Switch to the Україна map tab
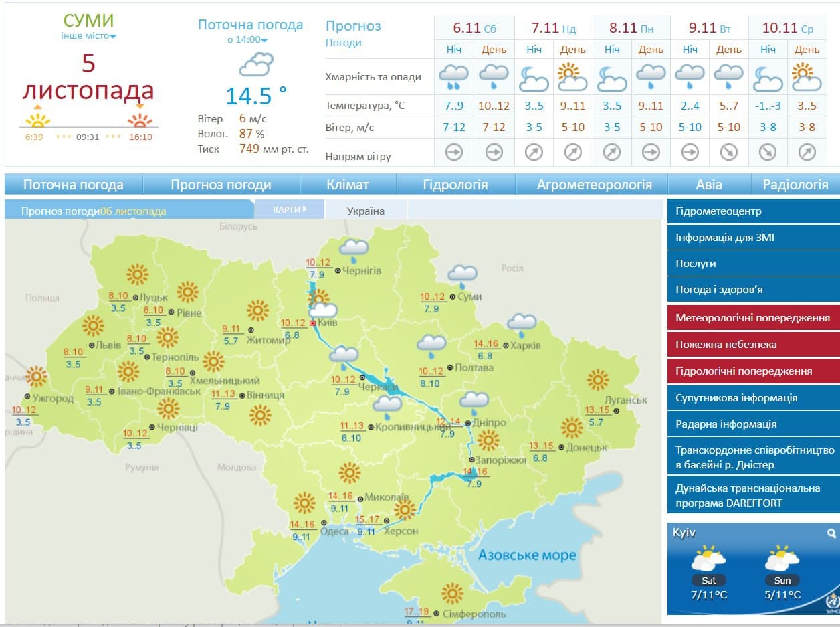 point(366,211)
